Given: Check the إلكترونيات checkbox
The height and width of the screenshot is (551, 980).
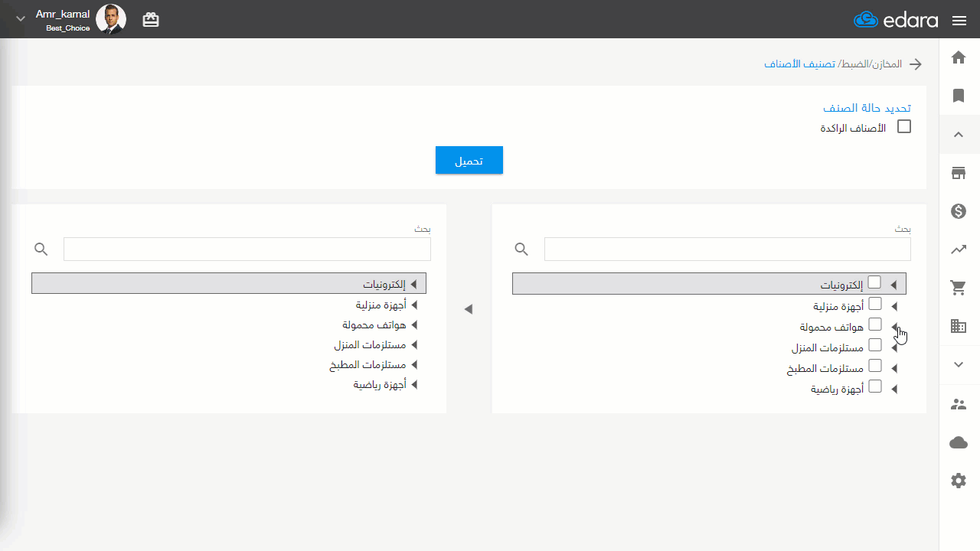Looking at the screenshot, I should (x=874, y=282).
